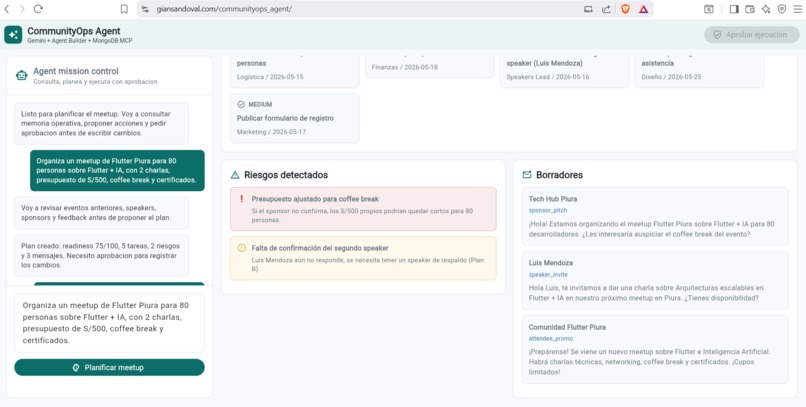Click the CommunityOps Agent logo icon

pos(13,34)
